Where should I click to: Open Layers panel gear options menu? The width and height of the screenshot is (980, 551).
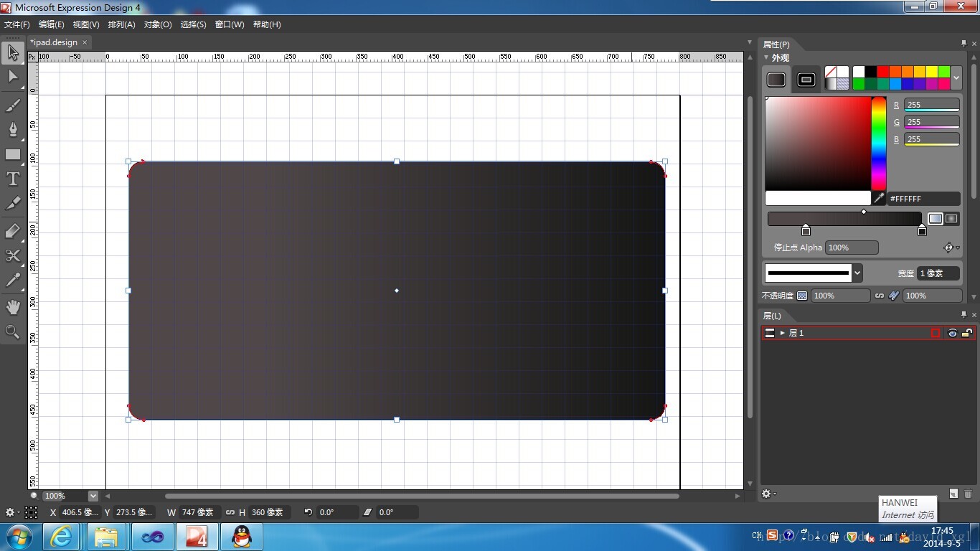769,494
